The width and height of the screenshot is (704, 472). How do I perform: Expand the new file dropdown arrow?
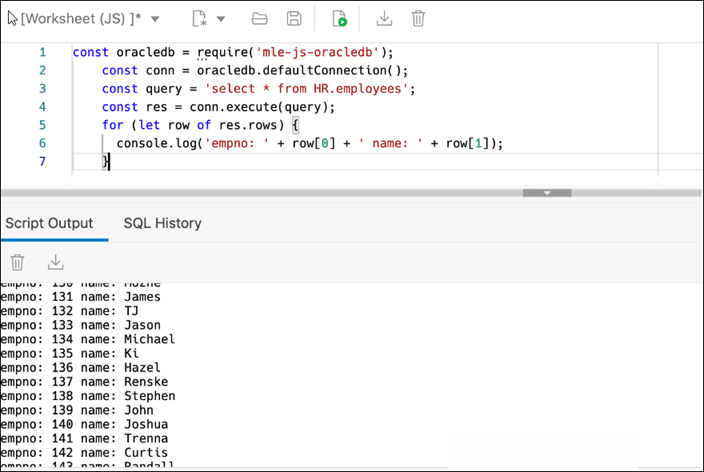pyautogui.click(x=221, y=19)
